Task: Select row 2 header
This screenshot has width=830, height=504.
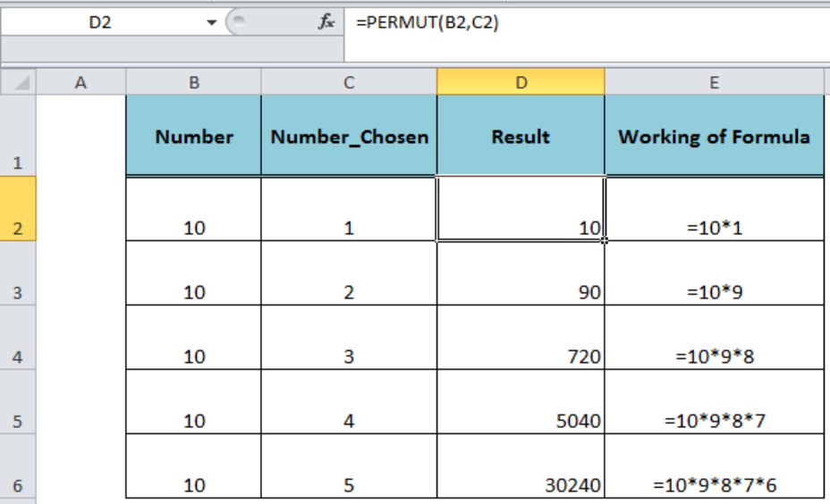Action: click(x=18, y=209)
